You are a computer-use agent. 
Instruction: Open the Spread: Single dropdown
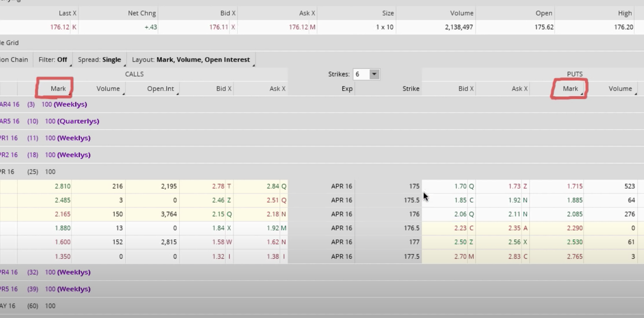coord(99,60)
